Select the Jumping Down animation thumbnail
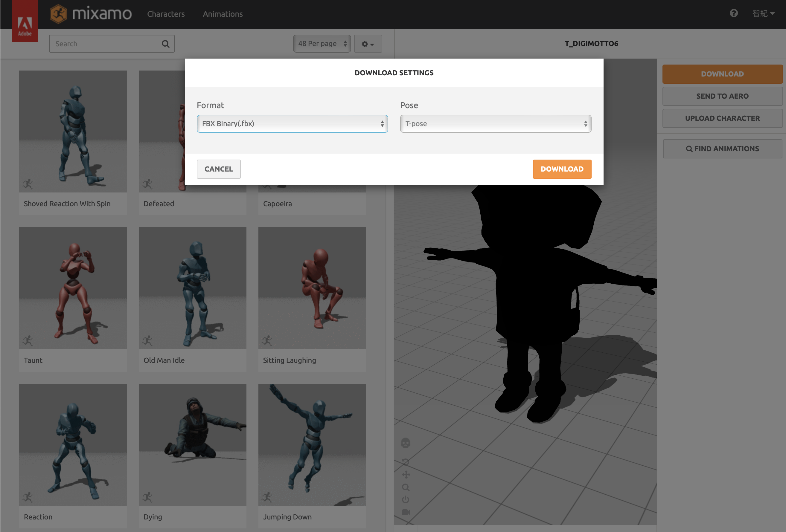Screen dimensions: 786x532 (312, 444)
